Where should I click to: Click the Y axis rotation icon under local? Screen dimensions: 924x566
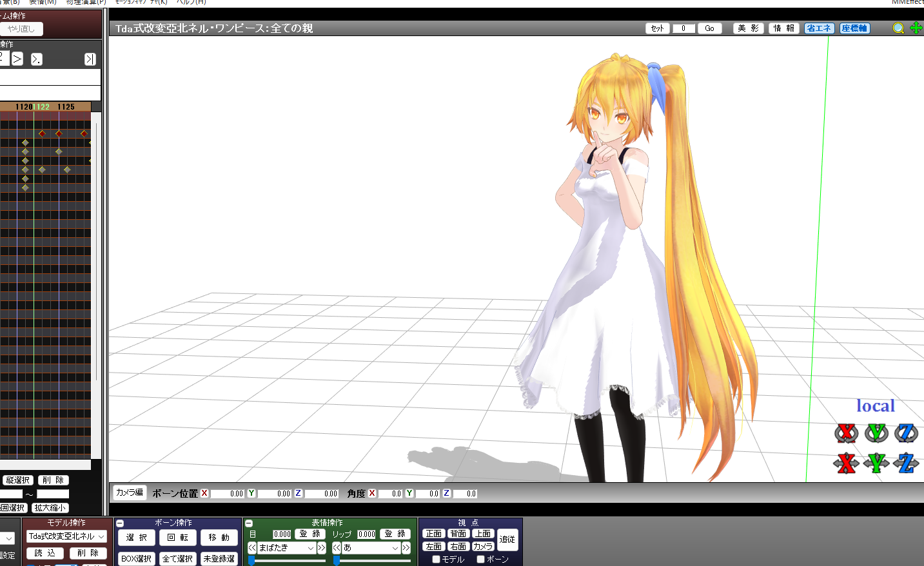pyautogui.click(x=876, y=433)
